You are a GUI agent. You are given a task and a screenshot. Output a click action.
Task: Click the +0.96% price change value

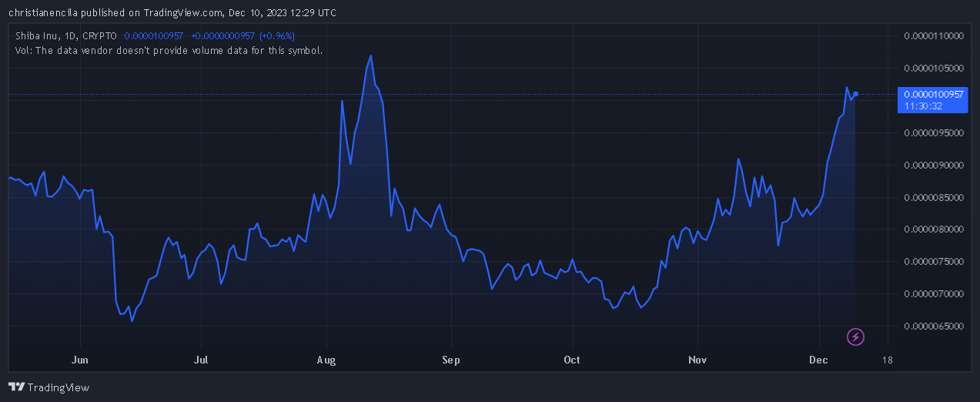(276, 36)
